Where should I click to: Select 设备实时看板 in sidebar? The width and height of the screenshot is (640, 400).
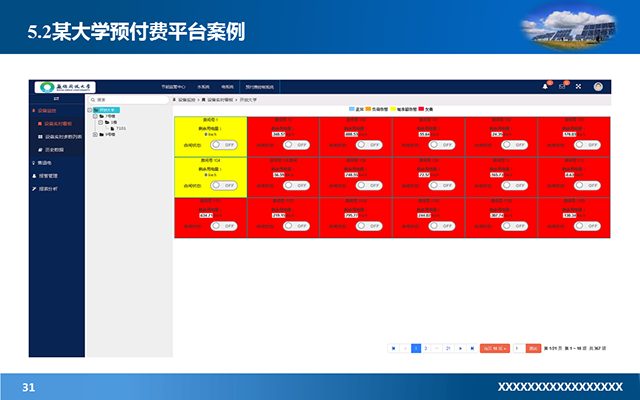pyautogui.click(x=57, y=124)
